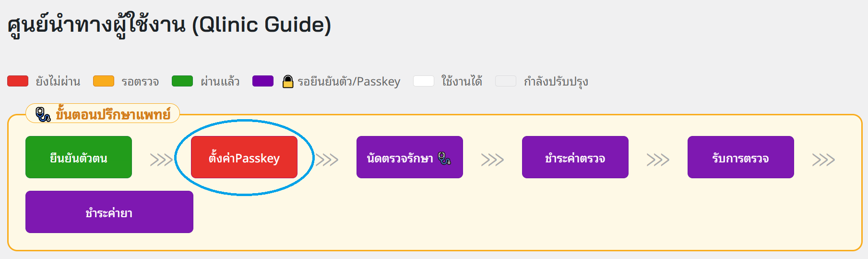Click the padlock icon in the legend
This screenshot has height=259, width=868.
tap(287, 82)
